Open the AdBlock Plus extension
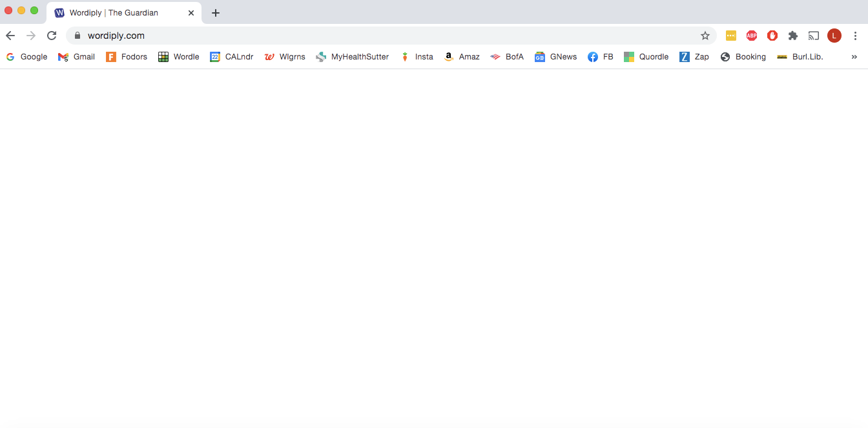This screenshot has height=428, width=868. click(752, 36)
